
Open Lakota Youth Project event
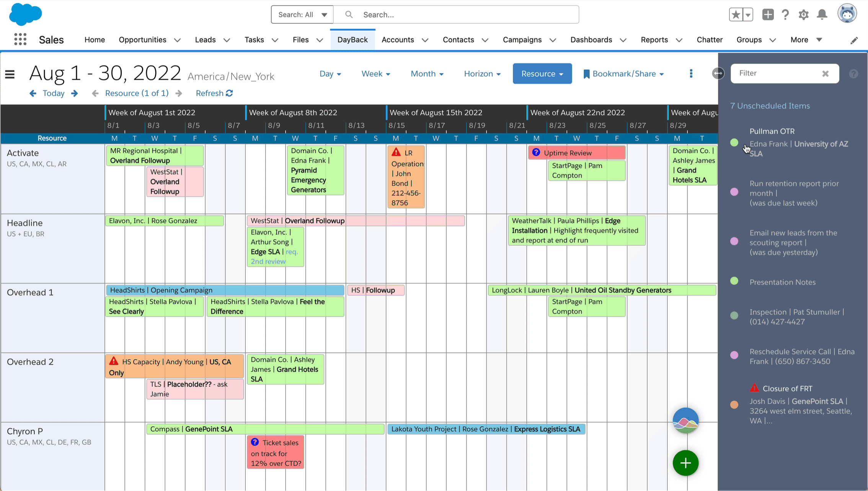(x=486, y=429)
